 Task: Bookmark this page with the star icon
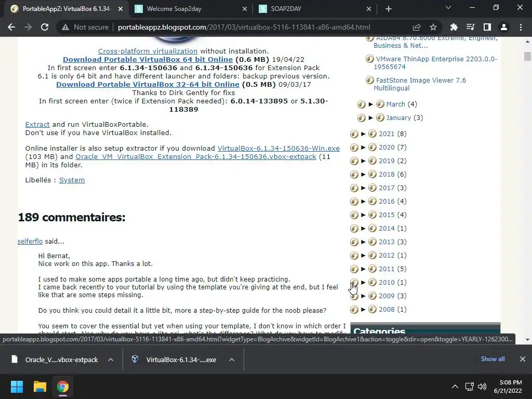[433, 27]
